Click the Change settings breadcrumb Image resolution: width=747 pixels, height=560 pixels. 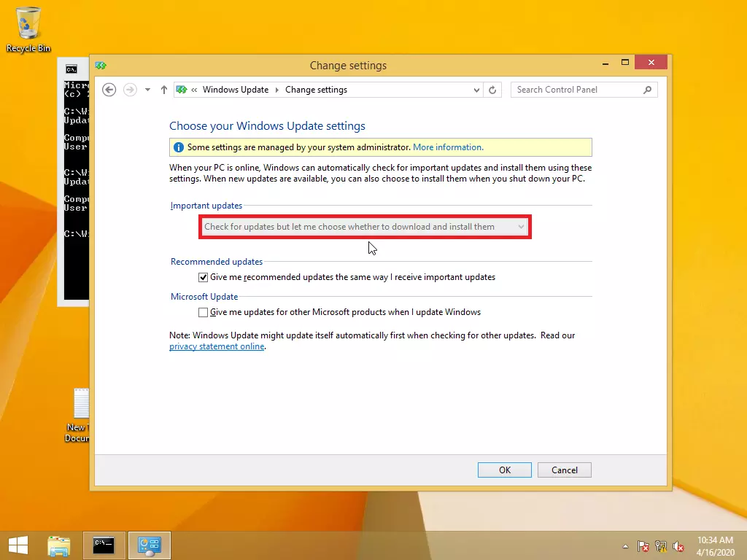pos(316,90)
